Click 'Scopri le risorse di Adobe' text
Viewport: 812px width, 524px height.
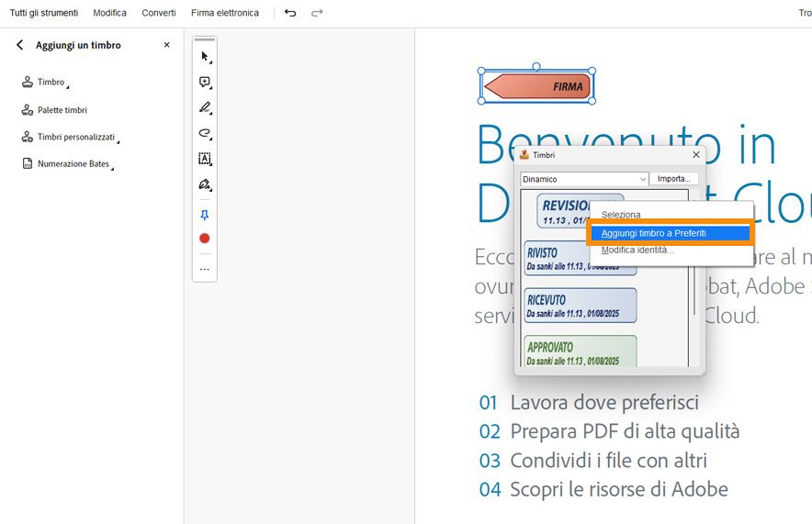click(619, 489)
